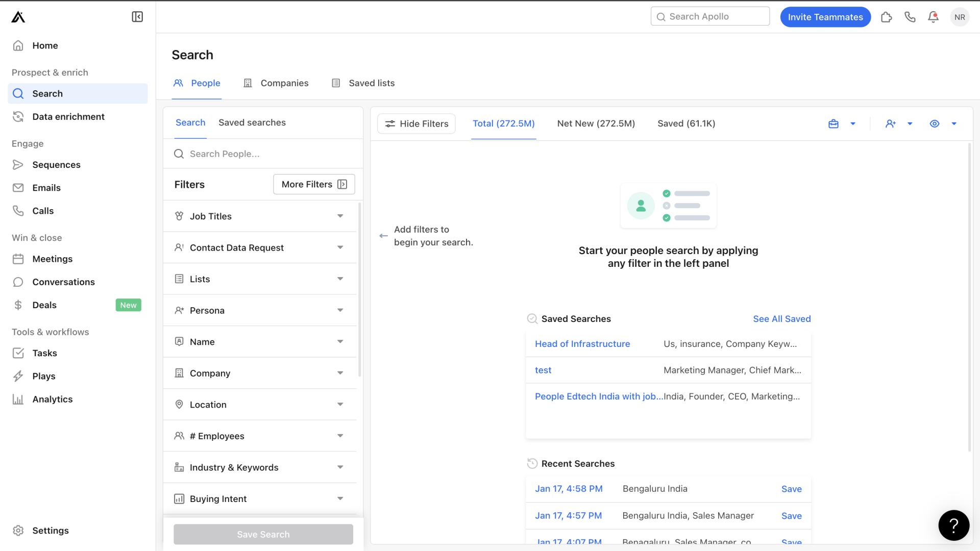This screenshot has height=551, width=980.
Task: Collapse the left sidebar panel icon
Action: tap(137, 17)
